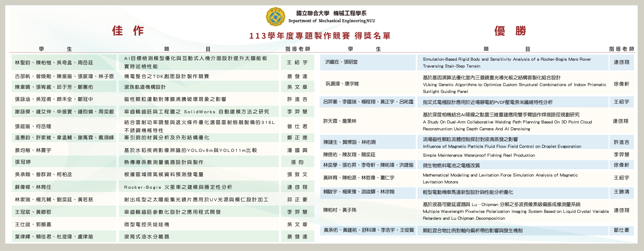644x251 pixels.
Task: Click the advisor name 王勝清
Action: click(x=621, y=192)
